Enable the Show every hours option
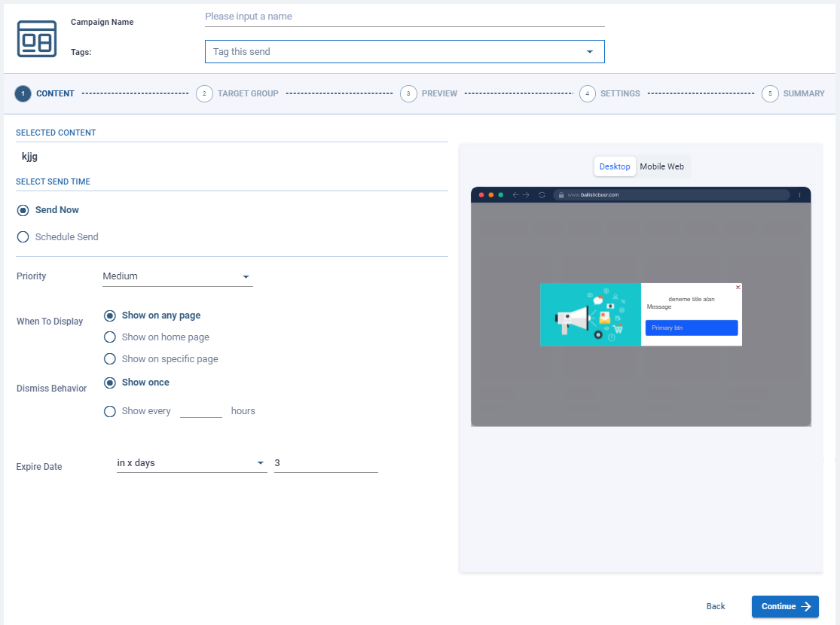This screenshot has width=840, height=625. (110, 411)
